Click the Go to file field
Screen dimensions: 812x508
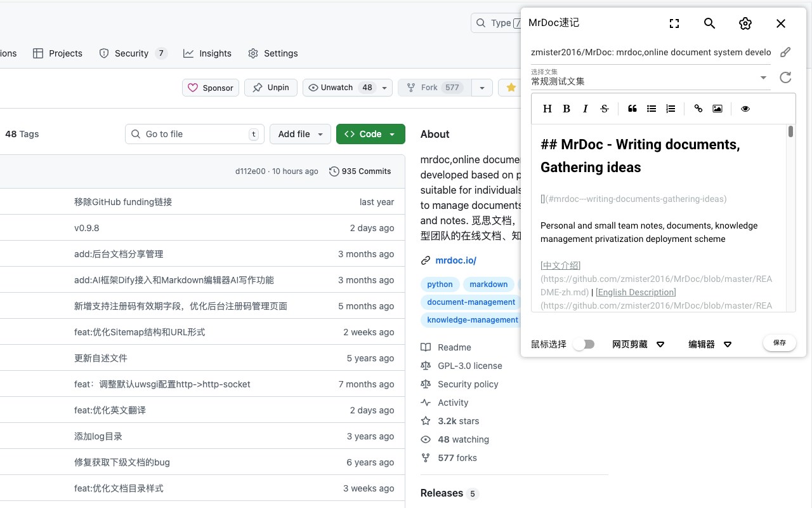coord(195,134)
